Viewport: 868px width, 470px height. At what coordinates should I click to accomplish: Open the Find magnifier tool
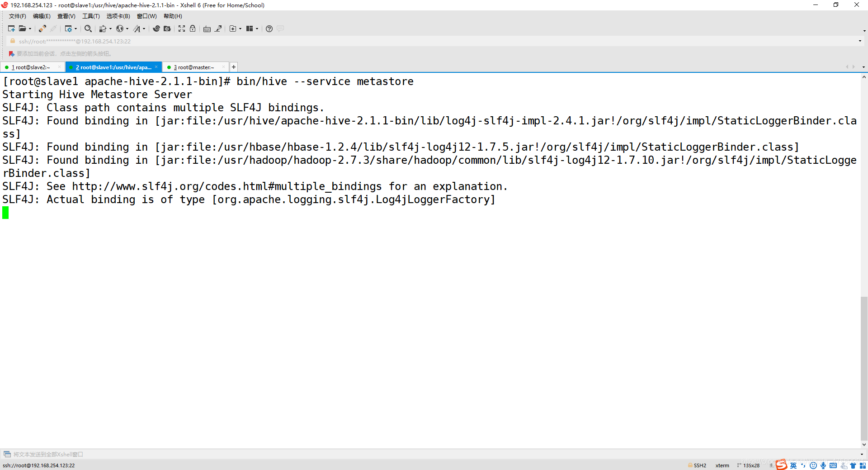pyautogui.click(x=88, y=28)
